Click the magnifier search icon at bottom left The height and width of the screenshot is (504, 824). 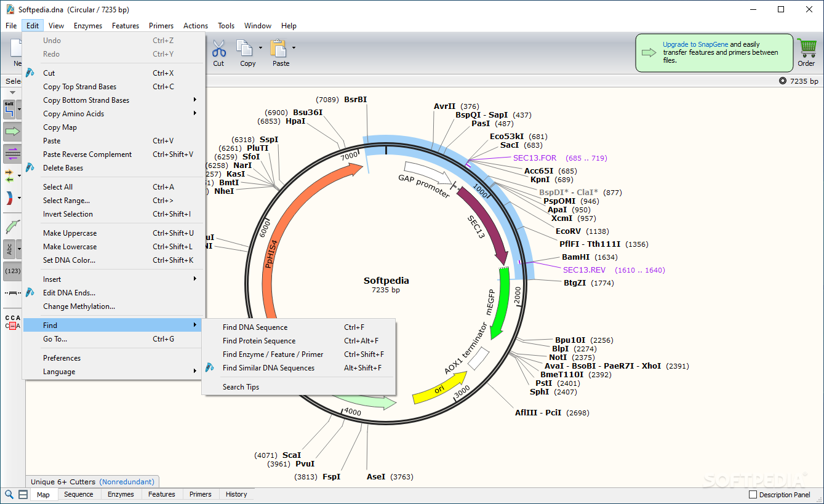[x=9, y=494]
